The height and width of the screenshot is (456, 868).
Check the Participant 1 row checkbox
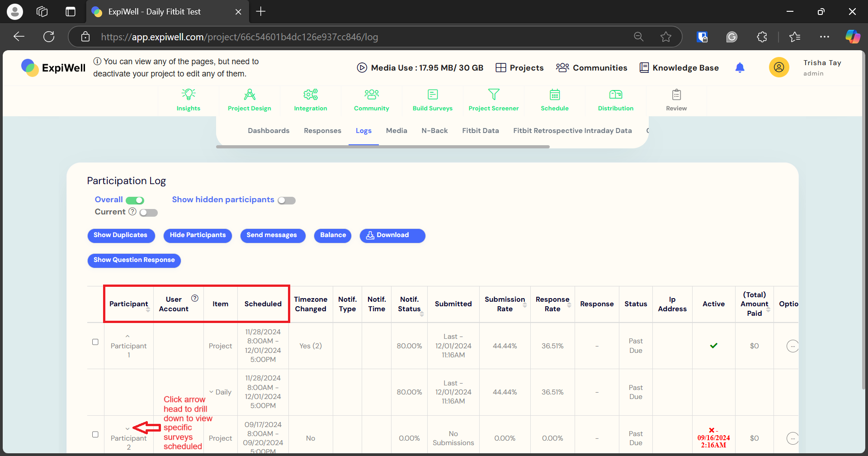tap(95, 342)
